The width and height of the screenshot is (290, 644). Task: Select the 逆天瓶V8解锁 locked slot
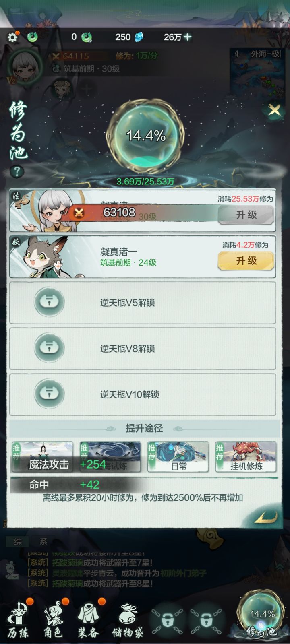(143, 349)
